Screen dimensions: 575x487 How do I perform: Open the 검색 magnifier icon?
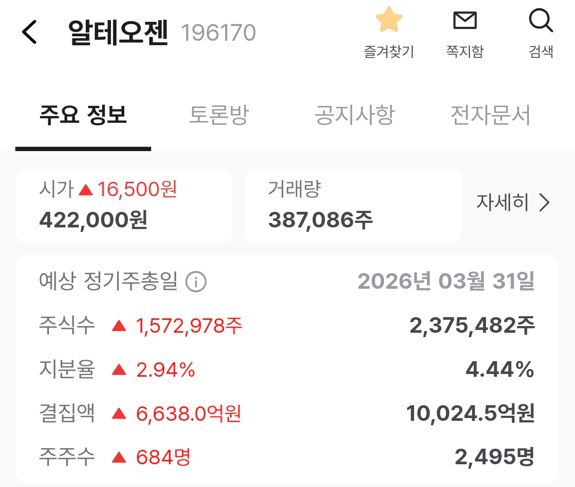click(x=541, y=21)
